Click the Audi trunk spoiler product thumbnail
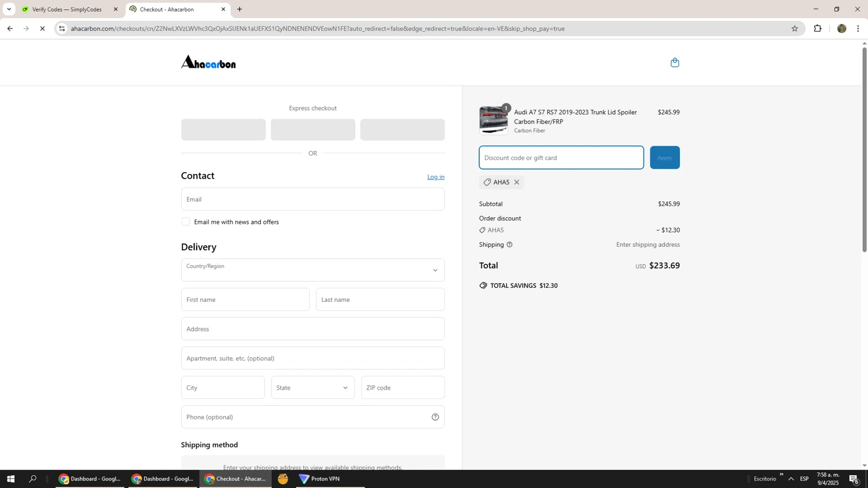This screenshot has width=868, height=488. tap(494, 120)
